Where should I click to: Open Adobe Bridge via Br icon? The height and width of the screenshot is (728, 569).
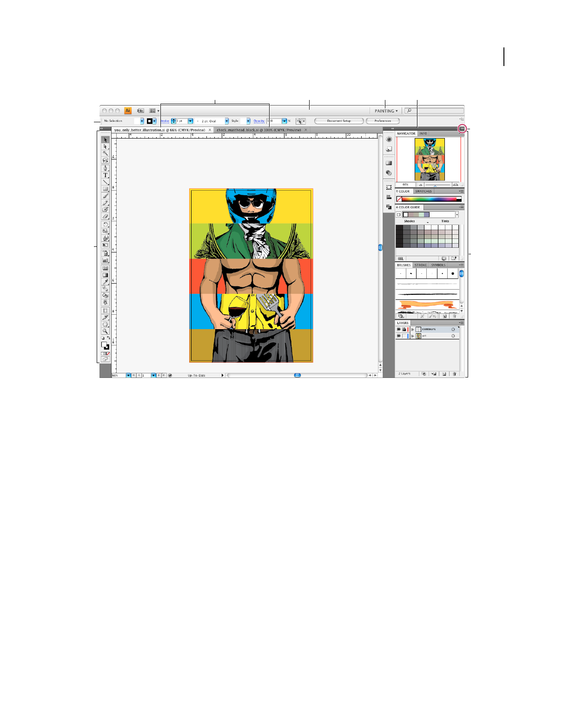pos(140,111)
